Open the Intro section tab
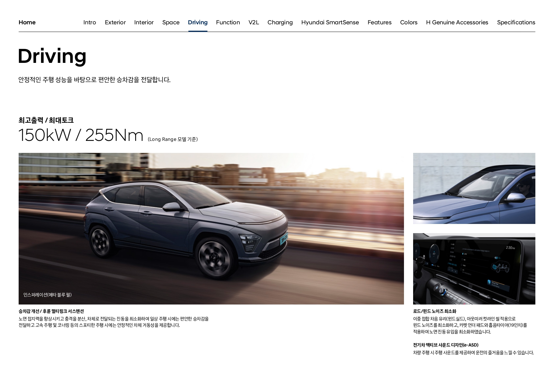This screenshot has width=554, height=392. [x=90, y=22]
